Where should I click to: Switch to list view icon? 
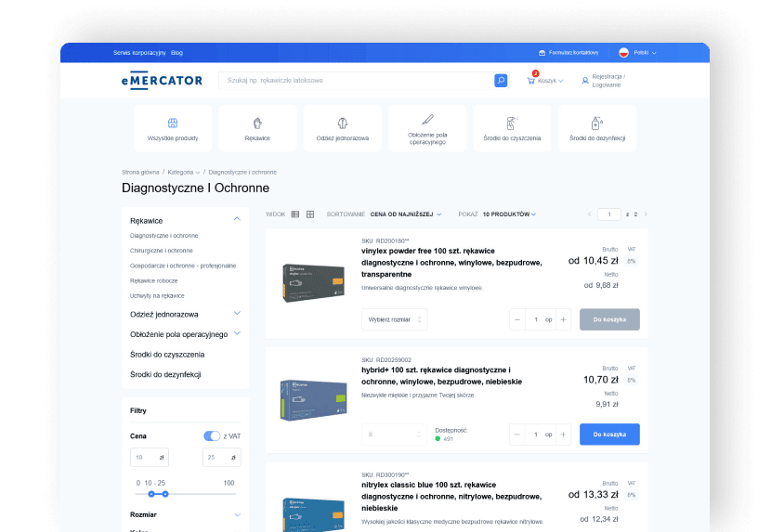point(295,214)
